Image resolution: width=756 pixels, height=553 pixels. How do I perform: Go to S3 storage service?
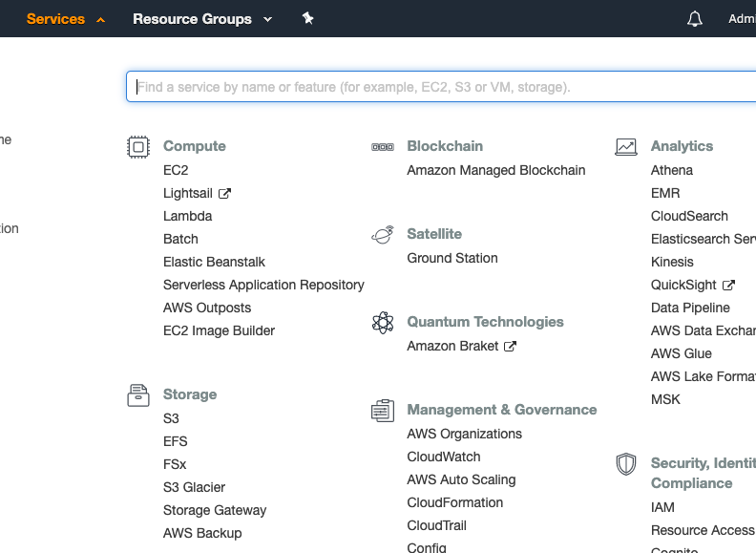coord(171,418)
